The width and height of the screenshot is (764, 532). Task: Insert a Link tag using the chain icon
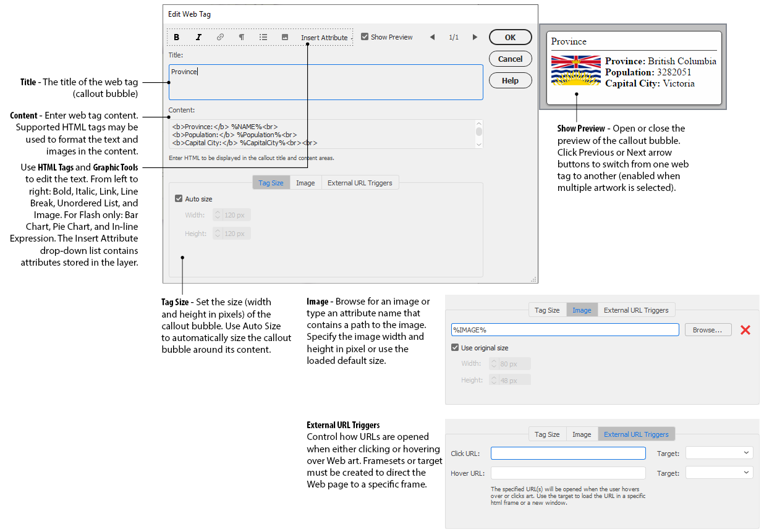220,37
